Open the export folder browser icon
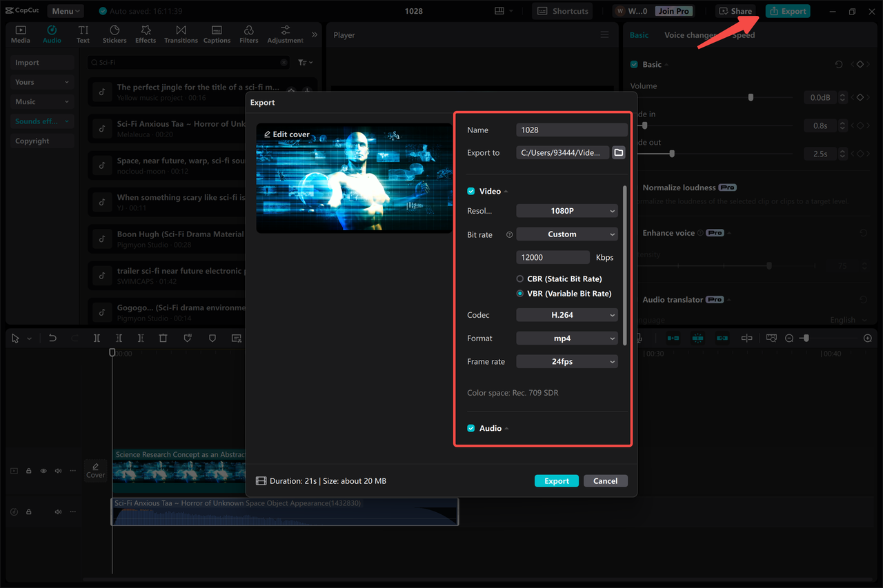This screenshot has width=883, height=588. (618, 152)
